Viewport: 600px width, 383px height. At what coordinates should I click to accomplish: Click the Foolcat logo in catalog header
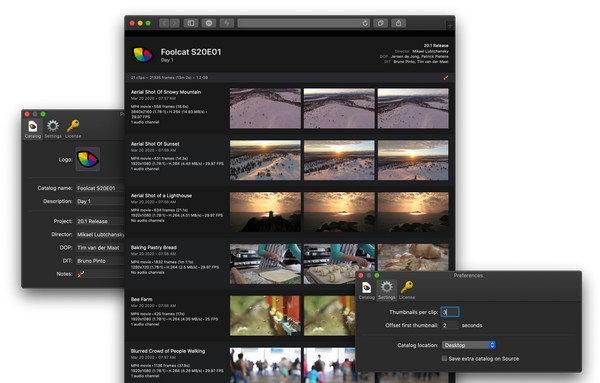143,54
